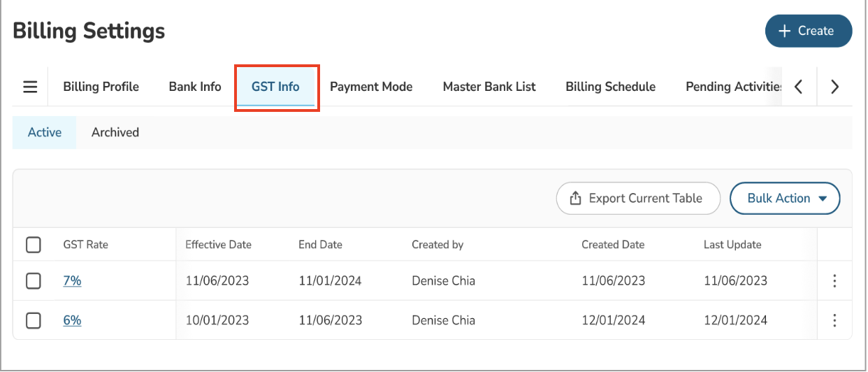
Task: Check the 7% GST rate row
Action: (x=33, y=281)
